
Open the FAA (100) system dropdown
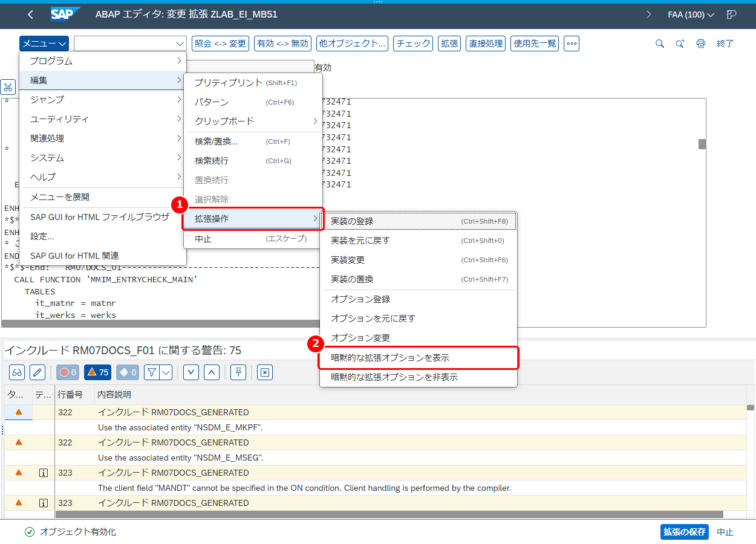coord(691,15)
